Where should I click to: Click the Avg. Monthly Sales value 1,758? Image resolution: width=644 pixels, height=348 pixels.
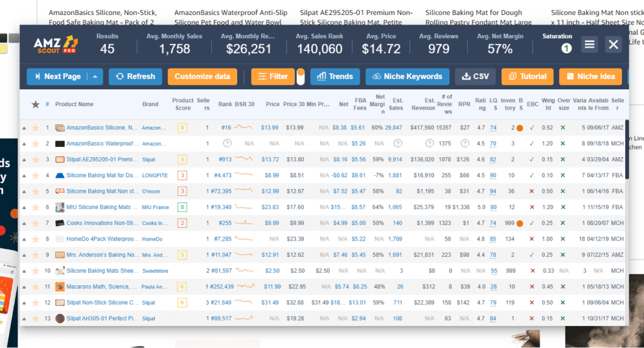tap(175, 49)
